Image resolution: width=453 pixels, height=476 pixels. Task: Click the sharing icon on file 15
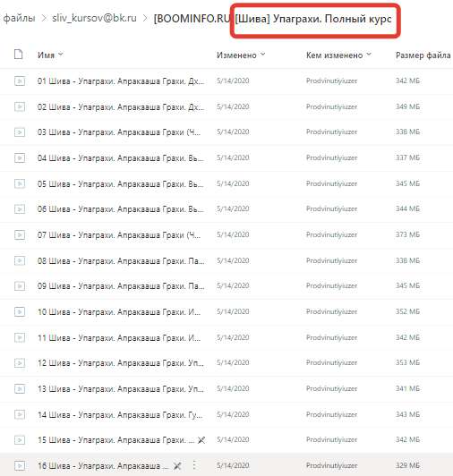click(201, 440)
